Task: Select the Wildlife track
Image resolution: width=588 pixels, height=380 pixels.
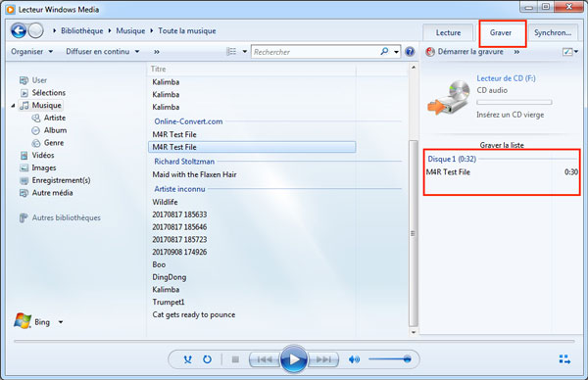Action: [x=165, y=202]
